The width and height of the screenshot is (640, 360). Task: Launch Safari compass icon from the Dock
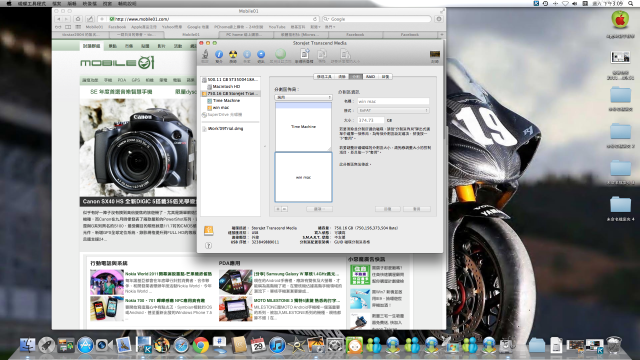point(181,346)
